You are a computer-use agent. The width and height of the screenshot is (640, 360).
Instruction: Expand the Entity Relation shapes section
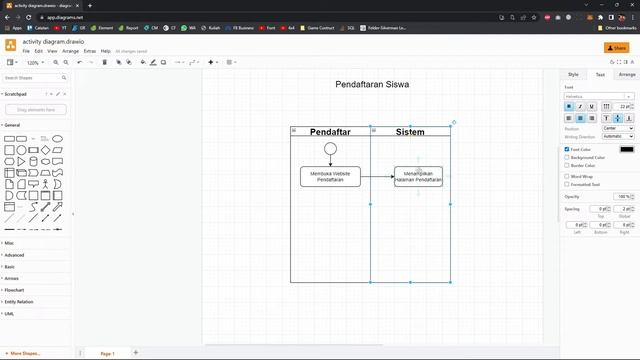pyautogui.click(x=19, y=302)
